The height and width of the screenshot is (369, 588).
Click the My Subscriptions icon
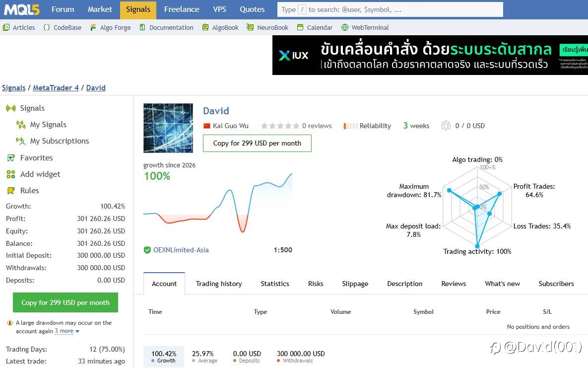(x=21, y=141)
